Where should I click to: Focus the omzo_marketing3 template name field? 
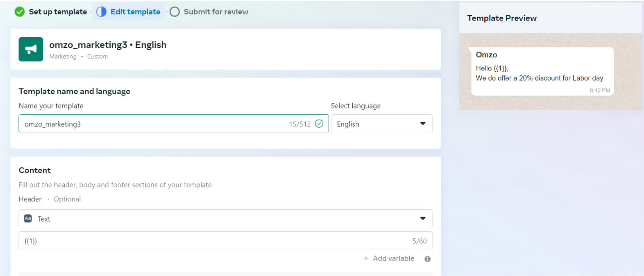(x=156, y=124)
